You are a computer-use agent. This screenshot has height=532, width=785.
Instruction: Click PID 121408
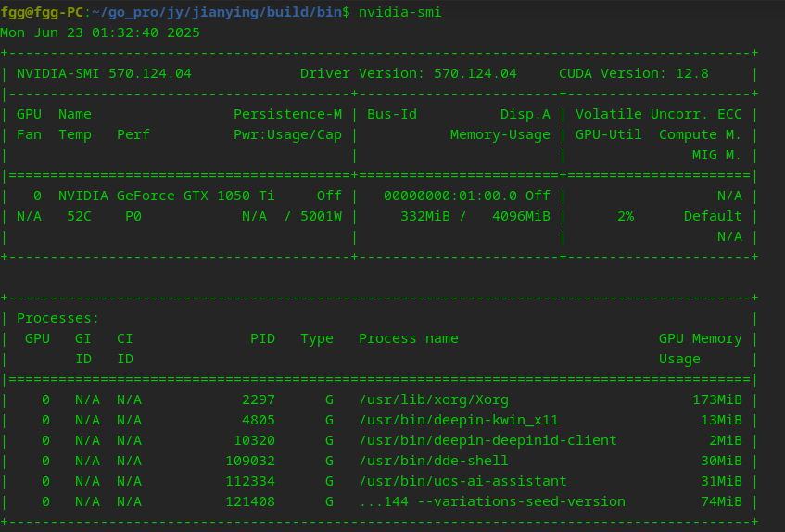click(x=250, y=502)
